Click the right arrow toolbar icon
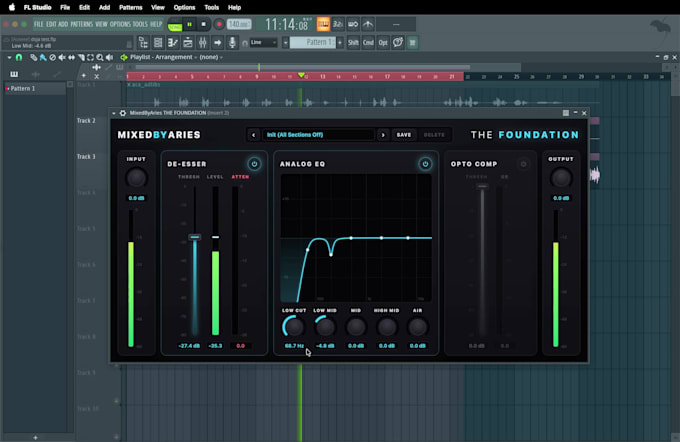Image resolution: width=680 pixels, height=442 pixels. coord(218,43)
